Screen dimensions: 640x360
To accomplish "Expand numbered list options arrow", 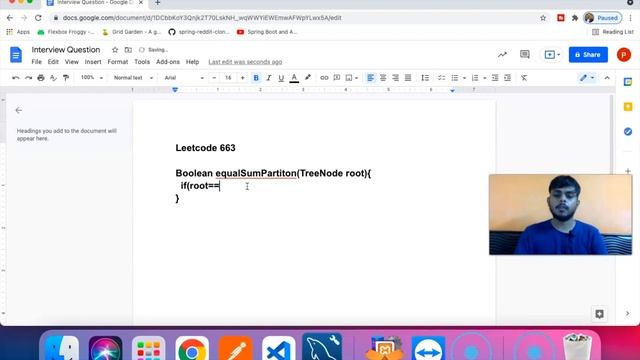I will 484,78.
